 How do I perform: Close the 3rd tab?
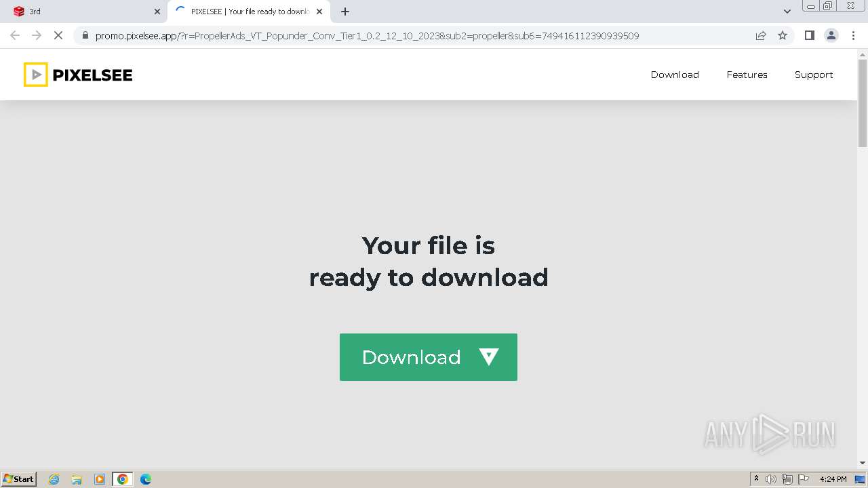(x=157, y=12)
